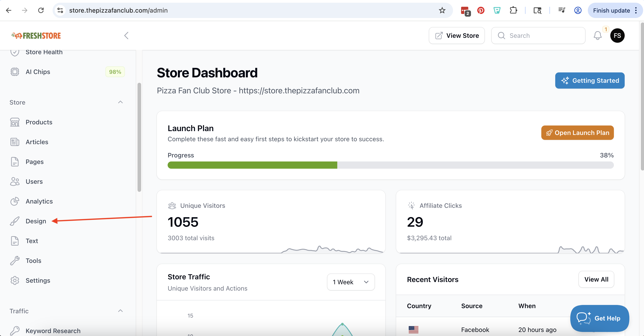This screenshot has height=336, width=644.
Task: Click the Open Launch Plan button
Action: [x=577, y=133]
